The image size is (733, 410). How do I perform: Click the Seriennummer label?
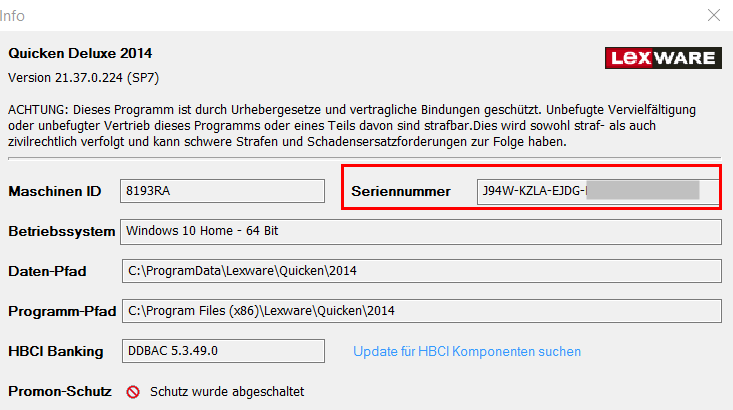tap(401, 191)
